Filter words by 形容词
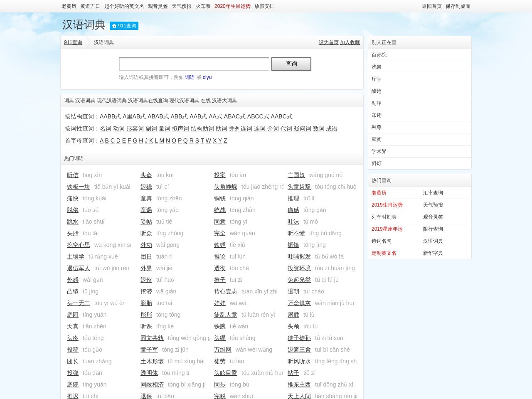 135,128
